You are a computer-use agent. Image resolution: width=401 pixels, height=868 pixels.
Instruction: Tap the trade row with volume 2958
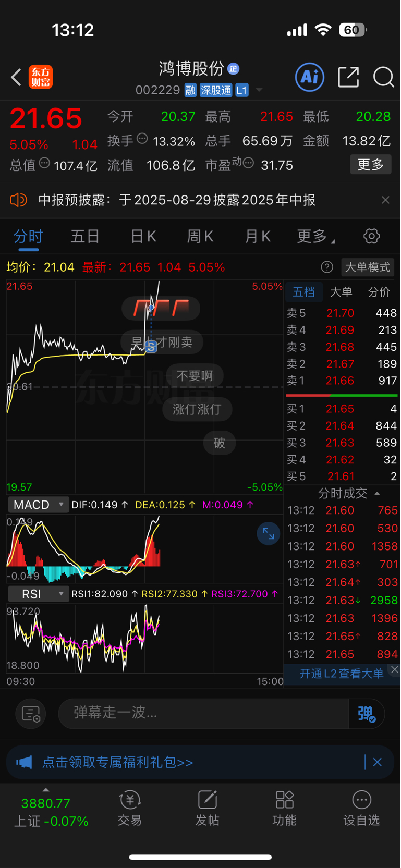[x=342, y=601]
